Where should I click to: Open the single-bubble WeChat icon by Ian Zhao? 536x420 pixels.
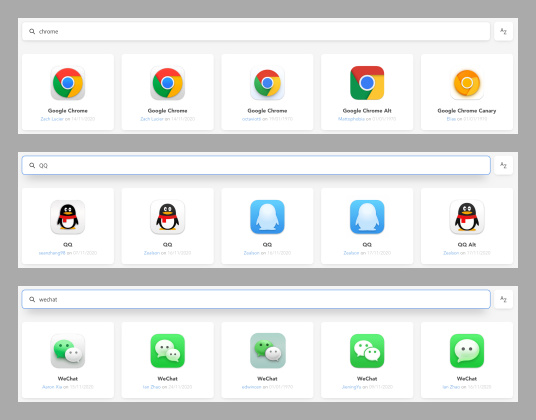[467, 351]
